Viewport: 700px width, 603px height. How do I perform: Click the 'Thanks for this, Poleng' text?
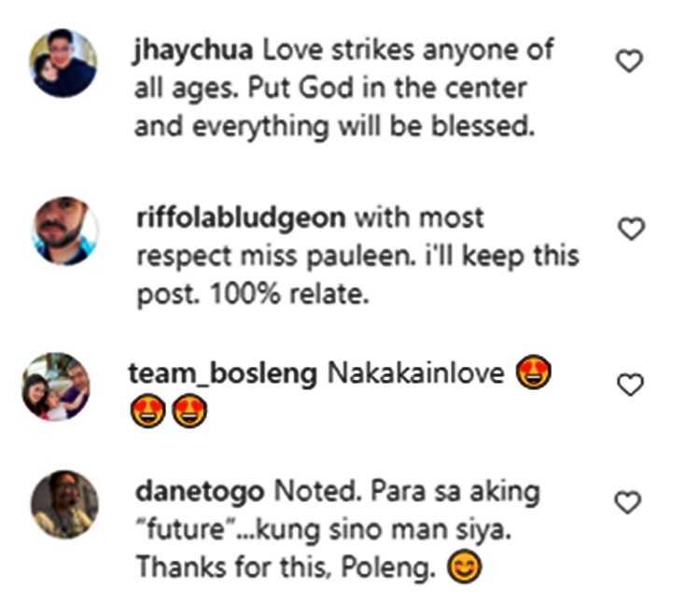[286, 568]
